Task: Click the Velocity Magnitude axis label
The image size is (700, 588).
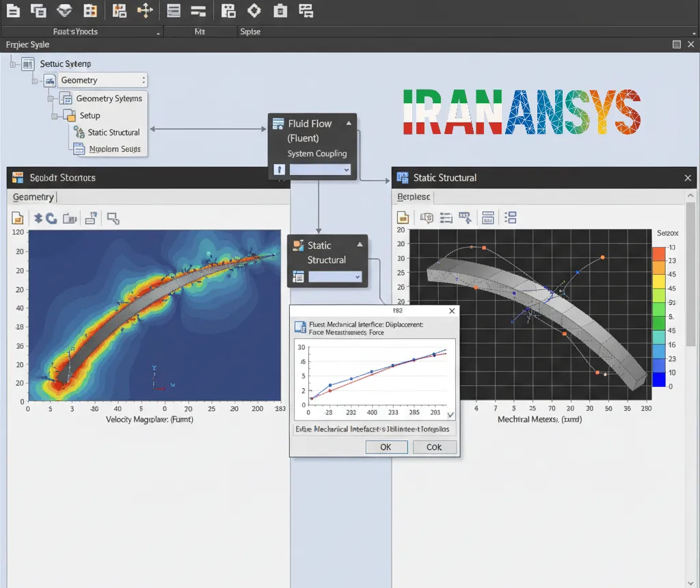Action: [150, 419]
